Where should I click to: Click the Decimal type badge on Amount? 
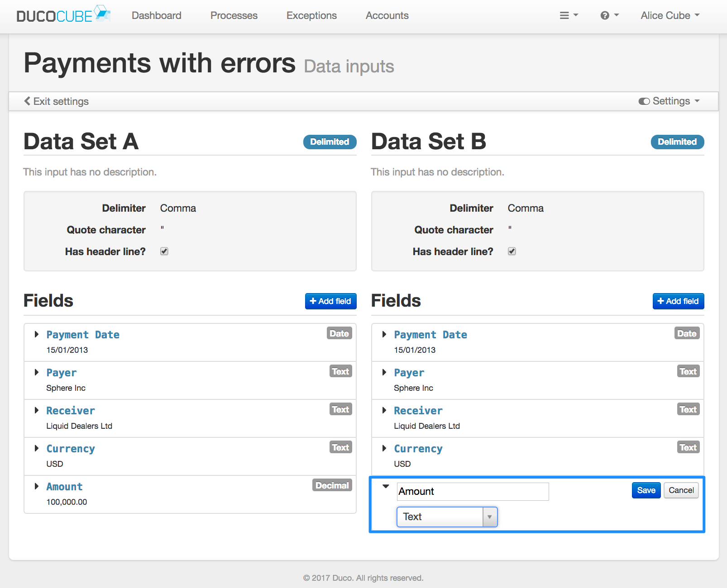point(332,485)
